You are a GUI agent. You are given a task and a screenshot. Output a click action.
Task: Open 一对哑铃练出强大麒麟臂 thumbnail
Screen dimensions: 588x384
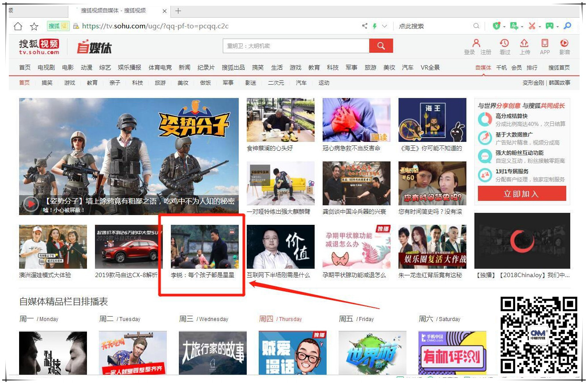point(280,183)
